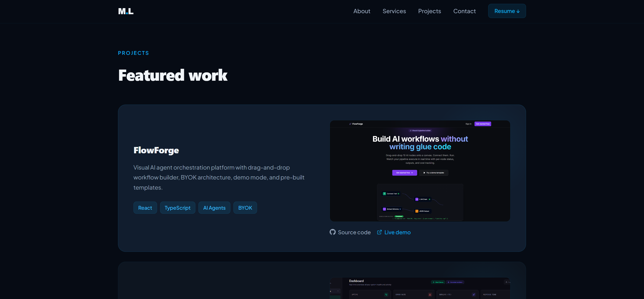The height and width of the screenshot is (299, 644).
Task: Click the FlowForge project screenshot thumbnail
Action: click(x=420, y=171)
